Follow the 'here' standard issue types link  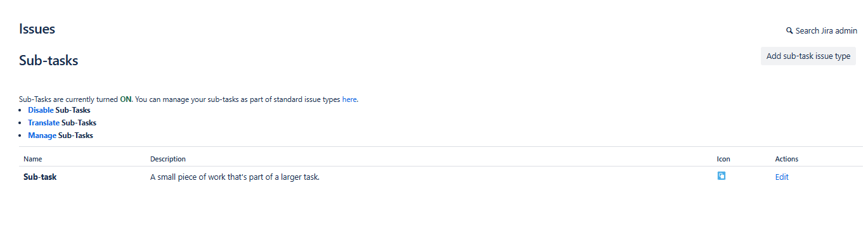(x=349, y=99)
